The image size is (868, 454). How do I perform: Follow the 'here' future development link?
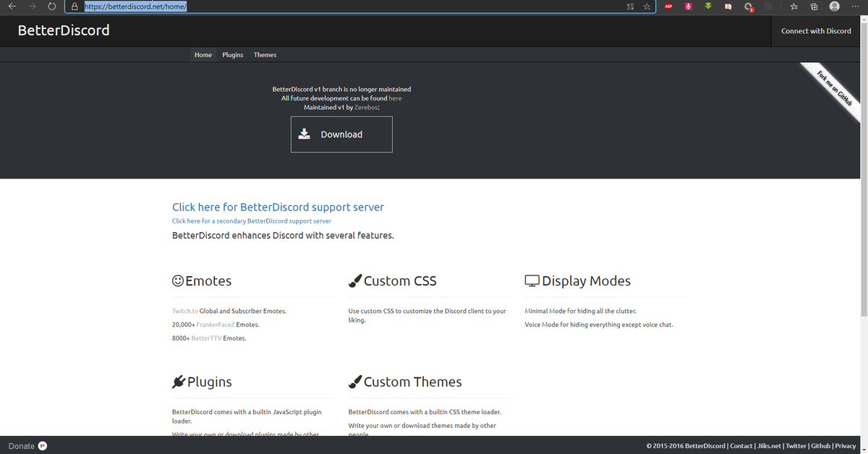pos(395,98)
